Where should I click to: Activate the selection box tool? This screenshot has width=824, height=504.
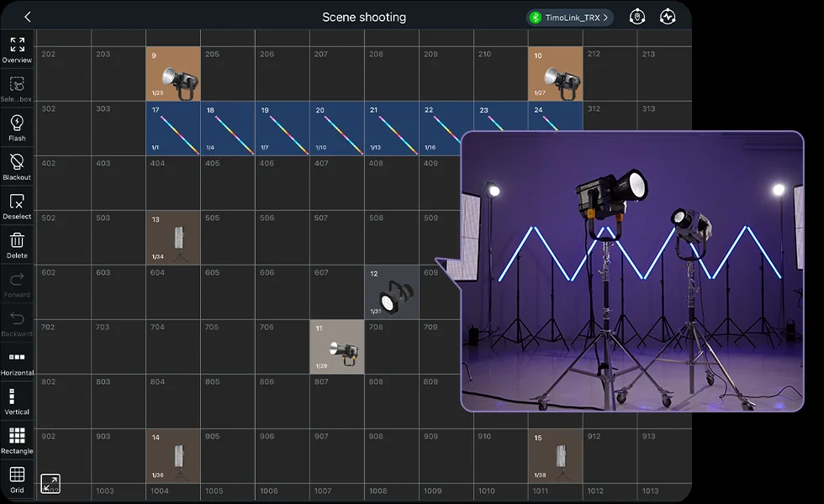(x=17, y=88)
